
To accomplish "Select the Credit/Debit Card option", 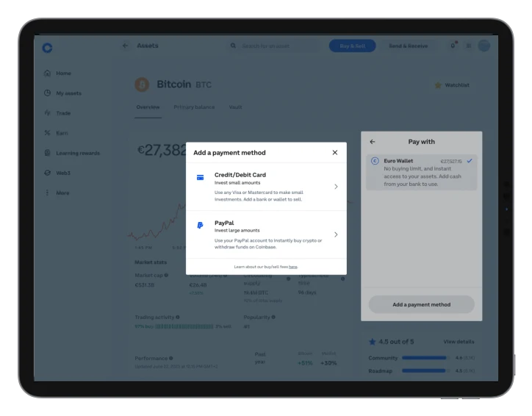I will click(x=266, y=187).
